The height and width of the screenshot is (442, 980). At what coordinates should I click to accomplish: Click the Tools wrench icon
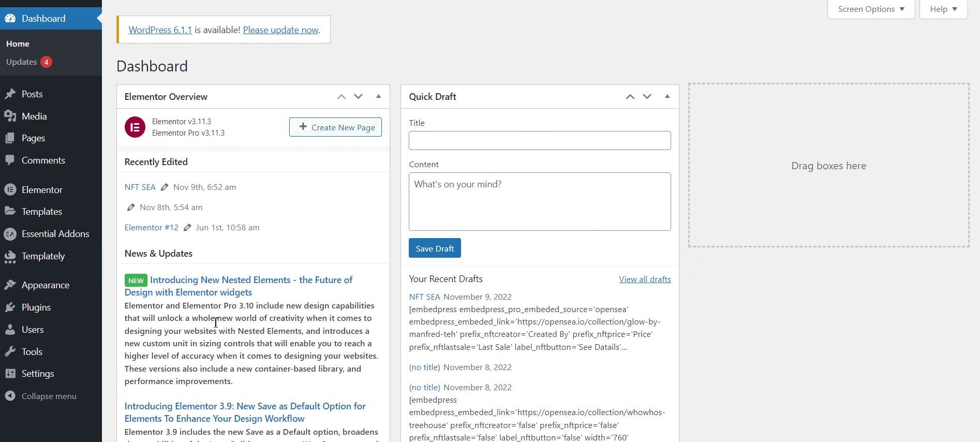(x=10, y=352)
